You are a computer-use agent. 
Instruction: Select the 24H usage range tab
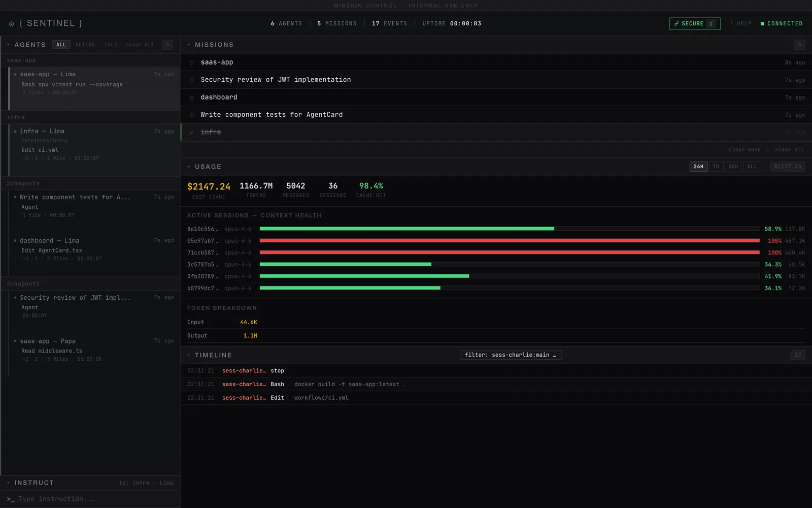point(698,167)
